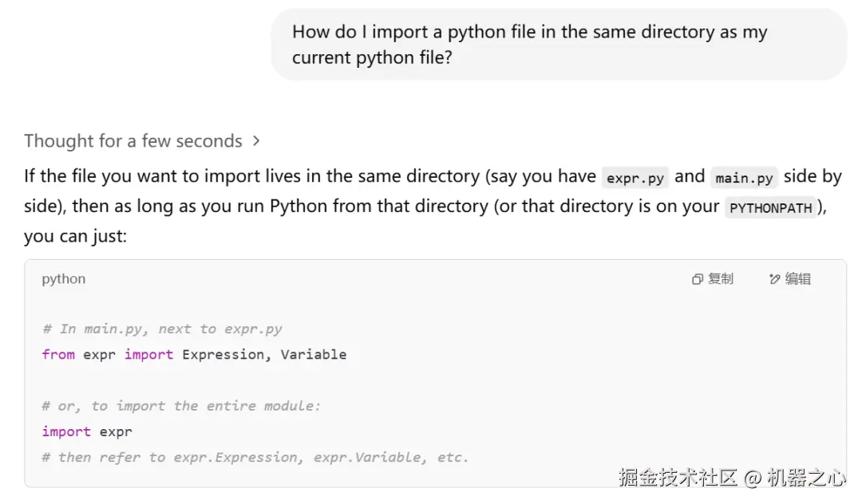This screenshot has height=504, width=862.
Task: Click the 机器之心 author name
Action: coord(806,478)
